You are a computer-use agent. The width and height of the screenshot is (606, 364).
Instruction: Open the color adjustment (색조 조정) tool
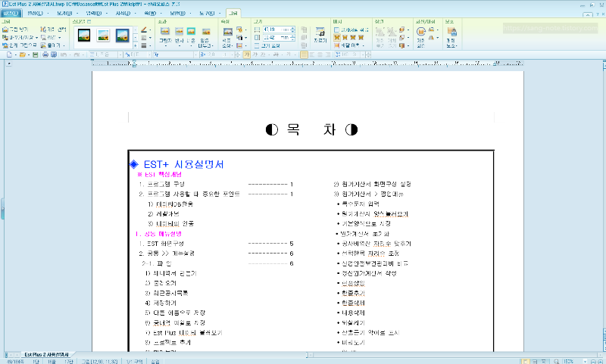(x=227, y=37)
